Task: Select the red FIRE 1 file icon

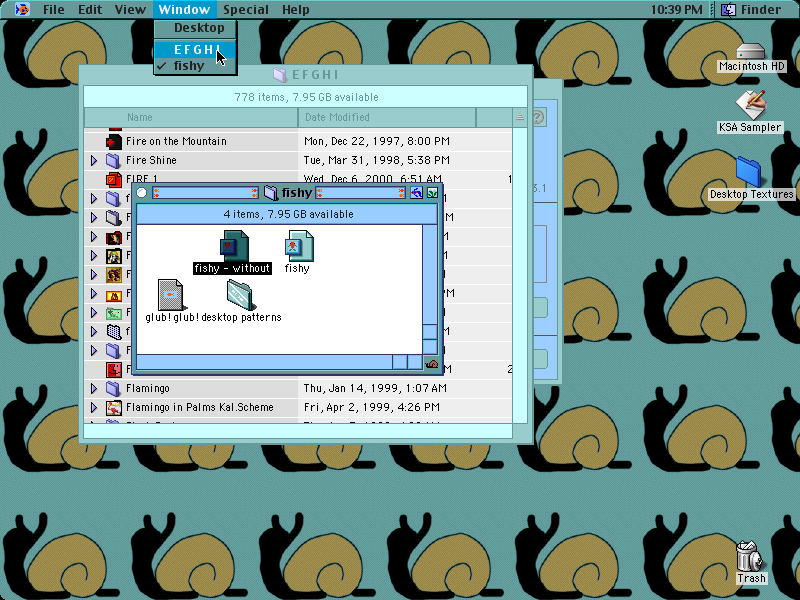Action: pos(114,179)
